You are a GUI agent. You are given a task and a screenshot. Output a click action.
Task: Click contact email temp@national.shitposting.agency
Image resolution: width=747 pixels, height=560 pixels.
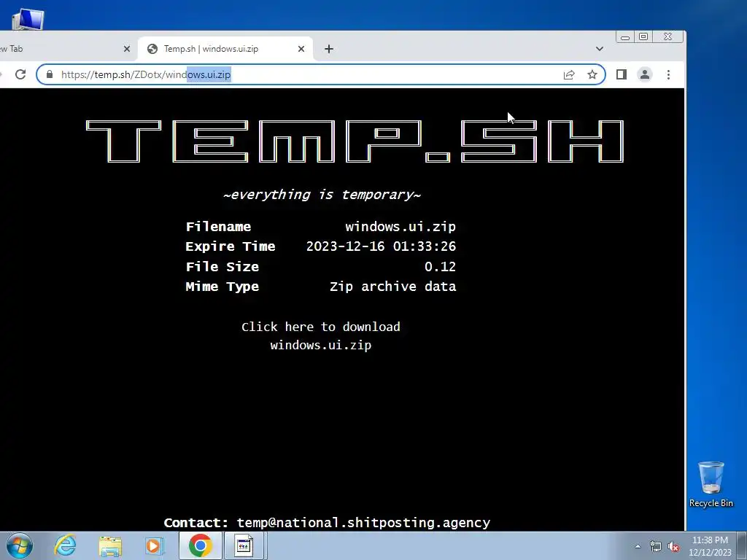coord(363,522)
